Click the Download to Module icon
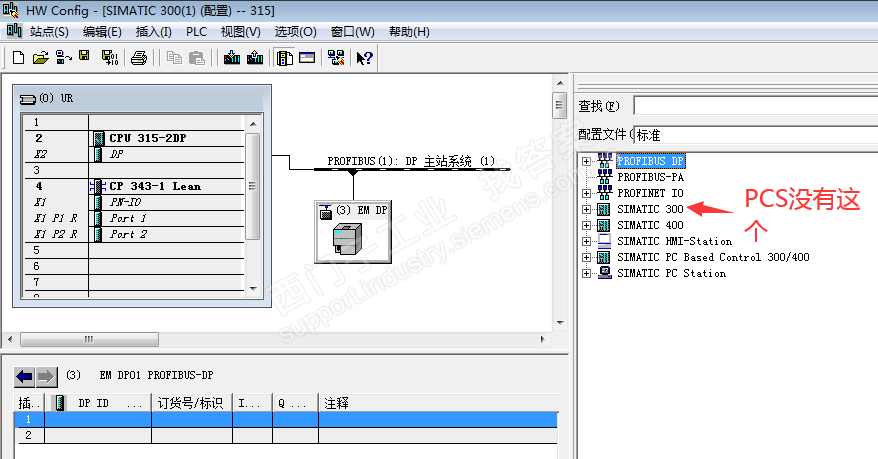 coord(231,58)
